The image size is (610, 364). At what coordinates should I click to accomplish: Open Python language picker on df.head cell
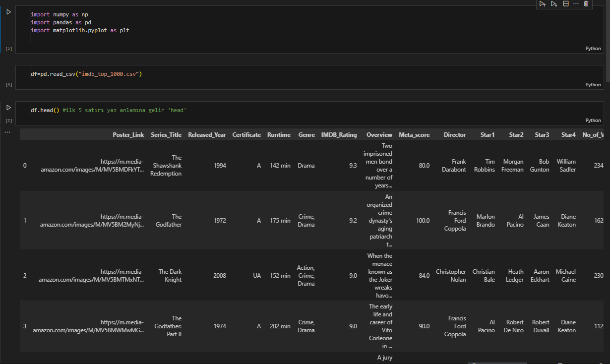(x=593, y=121)
